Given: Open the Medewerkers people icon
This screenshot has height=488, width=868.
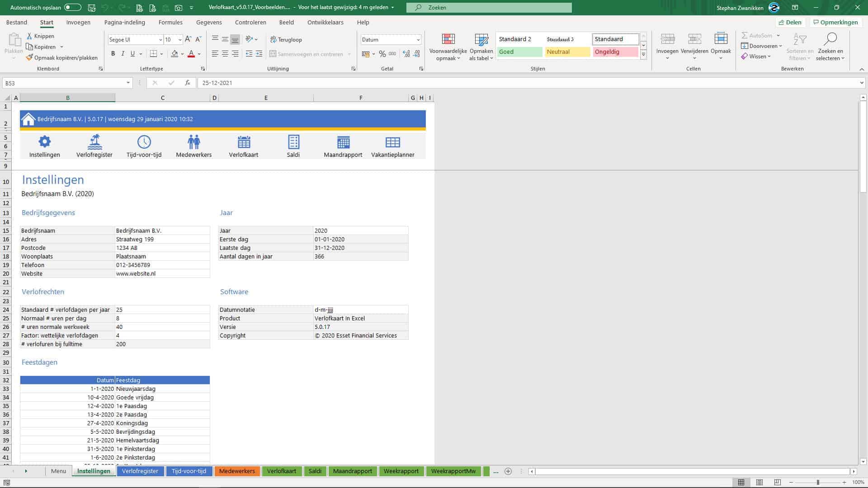Looking at the screenshot, I should tap(193, 142).
